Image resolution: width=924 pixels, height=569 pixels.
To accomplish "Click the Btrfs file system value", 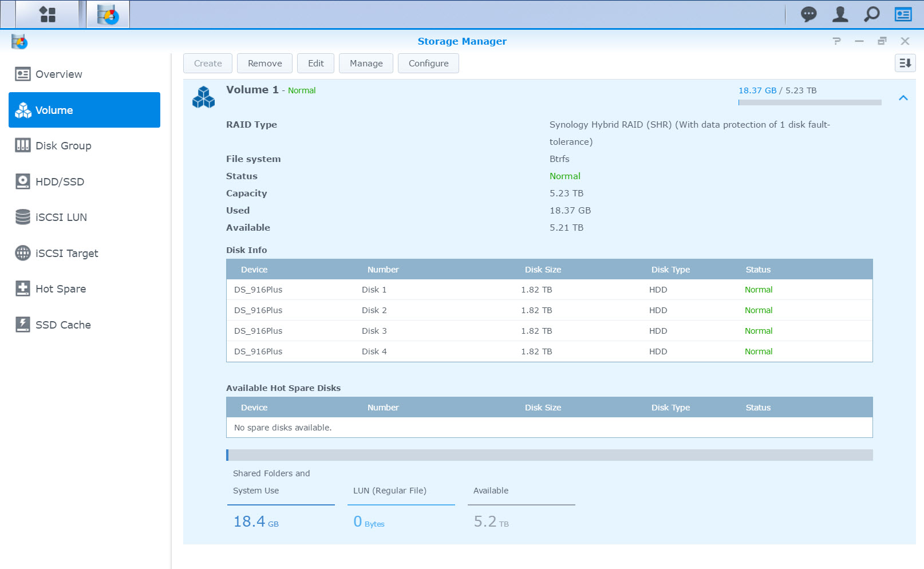I will tap(559, 159).
